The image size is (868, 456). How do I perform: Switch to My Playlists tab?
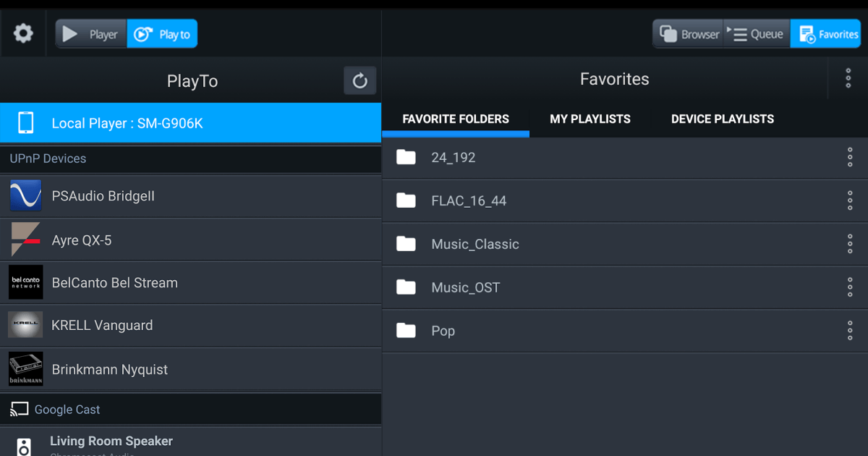(590, 119)
